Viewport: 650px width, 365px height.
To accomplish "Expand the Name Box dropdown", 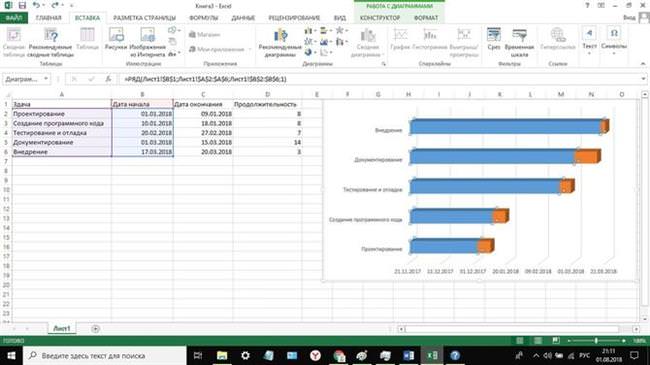I will [46, 79].
